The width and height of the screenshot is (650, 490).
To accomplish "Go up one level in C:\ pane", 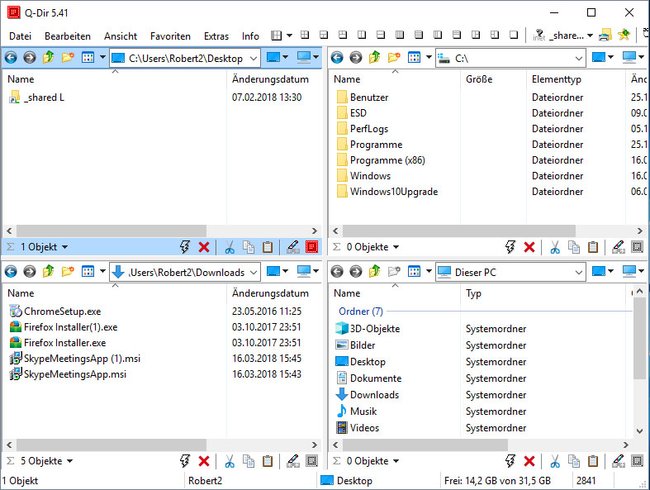I will [375, 57].
